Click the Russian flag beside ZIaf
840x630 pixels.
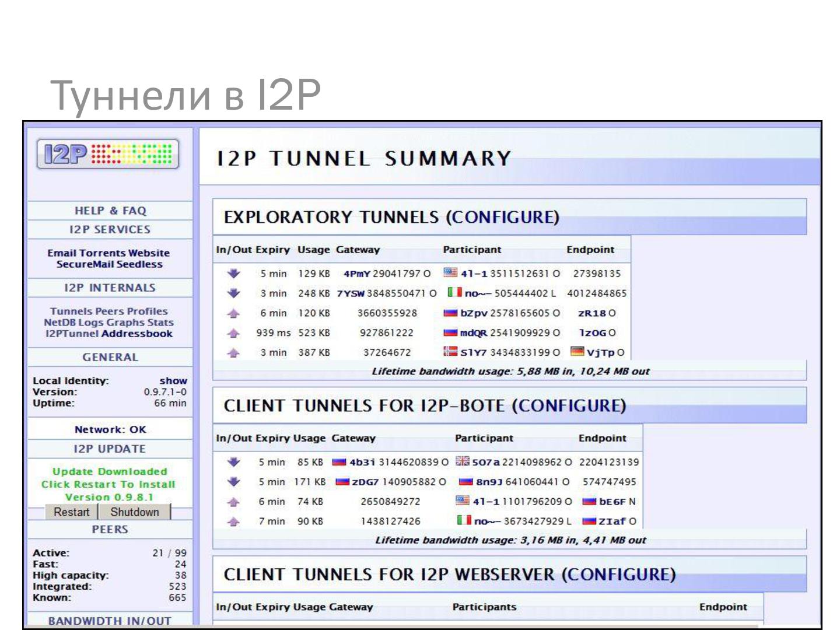[x=590, y=521]
